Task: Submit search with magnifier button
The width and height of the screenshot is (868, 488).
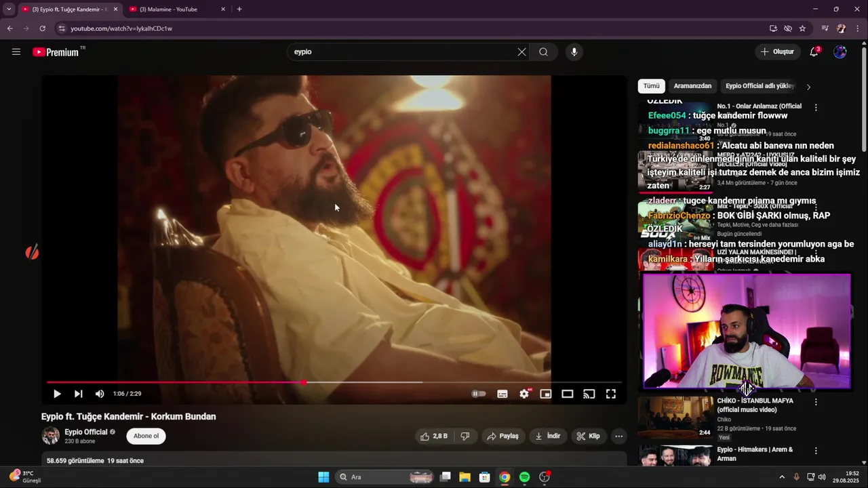Action: tap(543, 52)
